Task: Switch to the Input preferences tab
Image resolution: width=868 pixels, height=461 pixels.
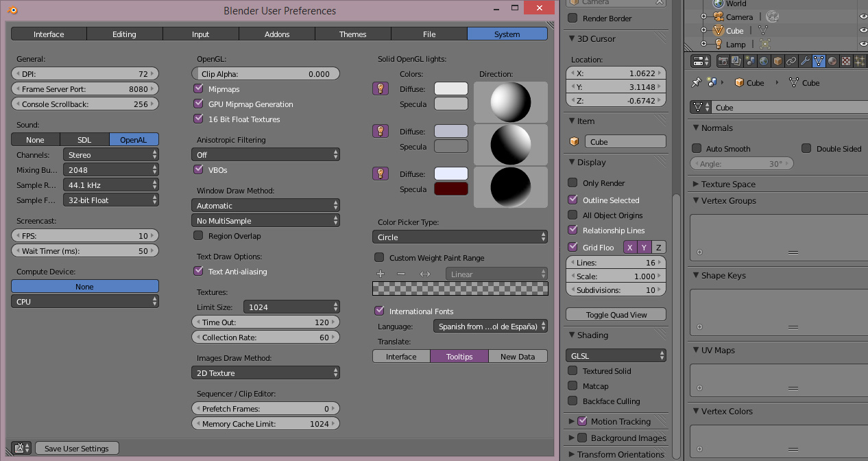Action: [x=201, y=34]
